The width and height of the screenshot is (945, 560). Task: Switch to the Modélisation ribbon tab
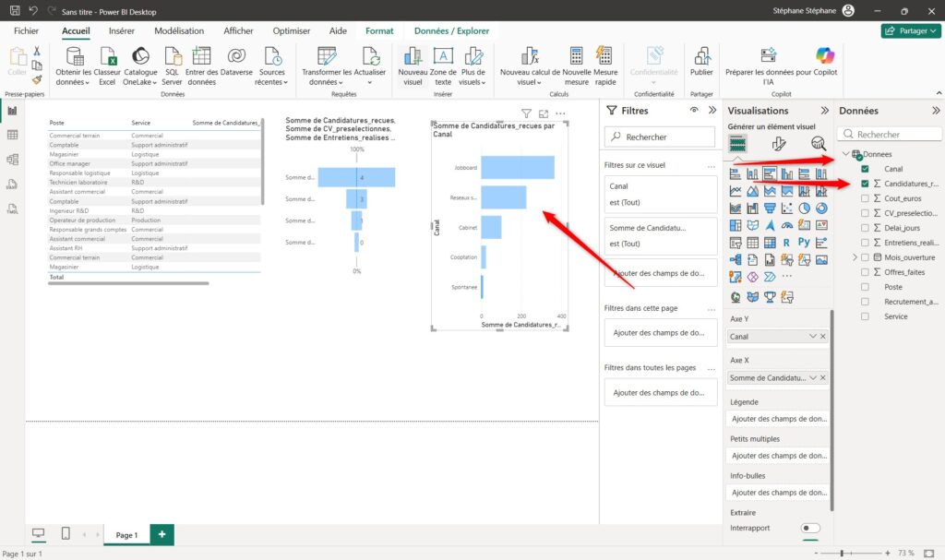pyautogui.click(x=179, y=30)
